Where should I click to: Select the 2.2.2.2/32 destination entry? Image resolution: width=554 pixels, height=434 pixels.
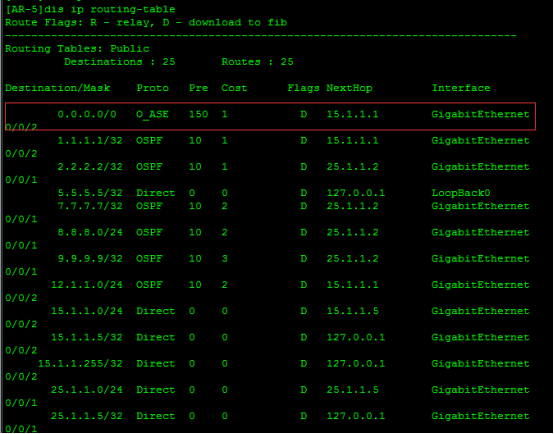(x=90, y=167)
